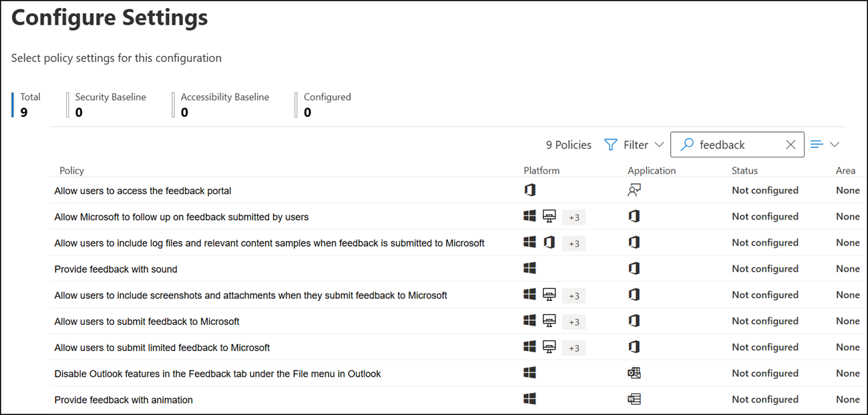Click the Office application icon for limited feedback policy
This screenshot has width=868, height=415.
[x=634, y=347]
